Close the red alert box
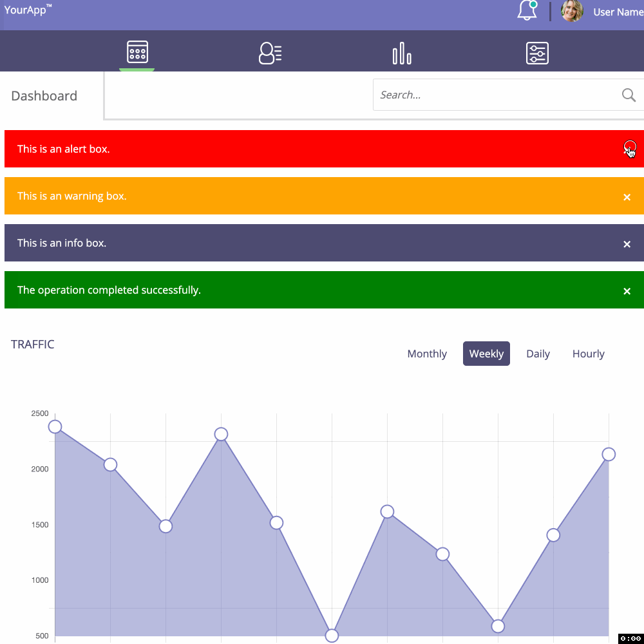 point(629,148)
